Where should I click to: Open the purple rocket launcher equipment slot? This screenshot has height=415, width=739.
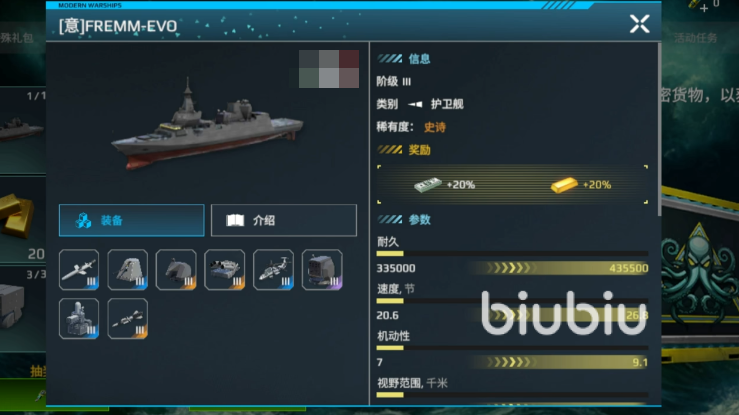[x=322, y=270]
